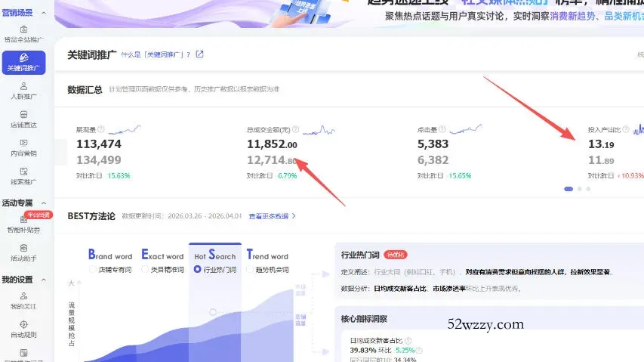Click the 点击量 value 5,383
The width and height of the screenshot is (644, 362).
[x=433, y=144]
